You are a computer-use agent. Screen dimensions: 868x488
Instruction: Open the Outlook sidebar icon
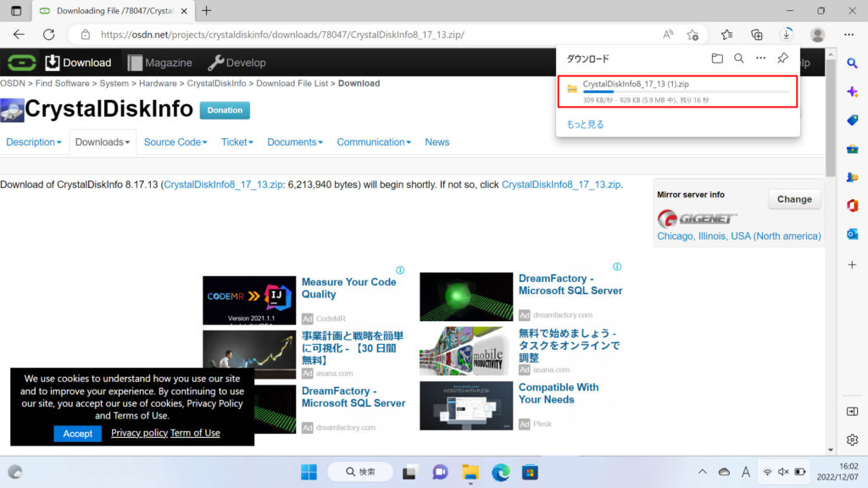tap(853, 234)
